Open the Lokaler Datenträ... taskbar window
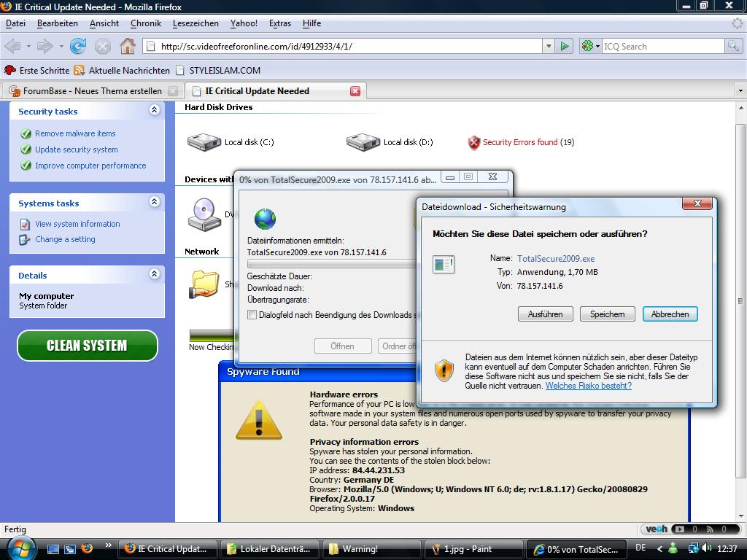The width and height of the screenshot is (747, 560). 270,549
